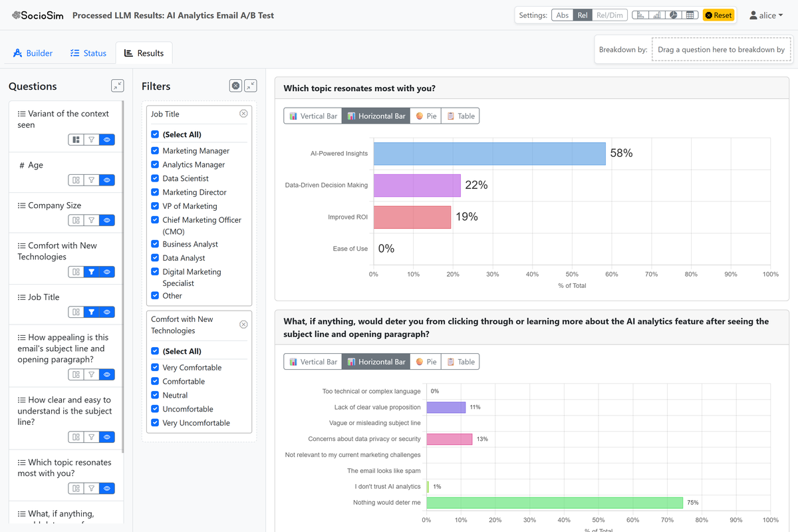Image resolution: width=798 pixels, height=532 pixels.
Task: Uncheck Neutral comfort checkbox
Action: (155, 395)
